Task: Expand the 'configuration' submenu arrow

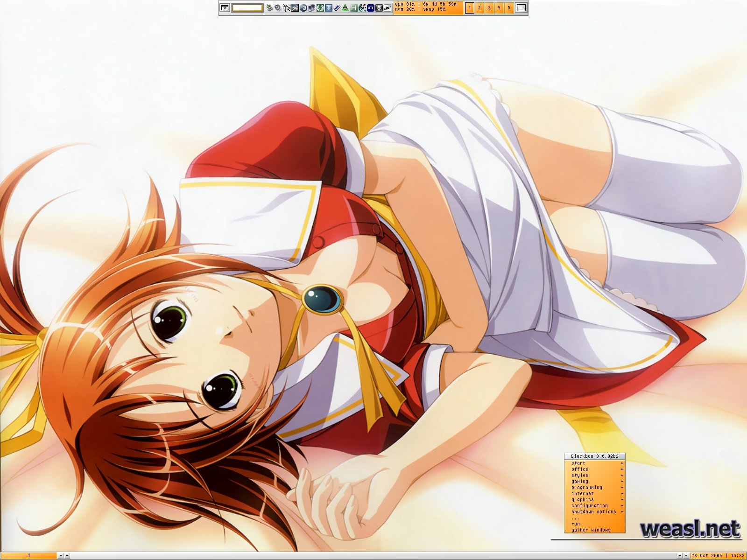Action: (x=622, y=506)
